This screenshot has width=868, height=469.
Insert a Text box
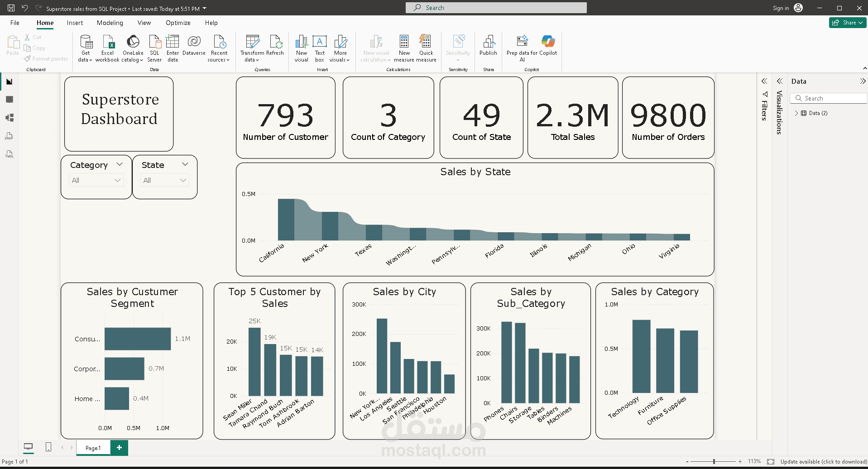(x=320, y=48)
